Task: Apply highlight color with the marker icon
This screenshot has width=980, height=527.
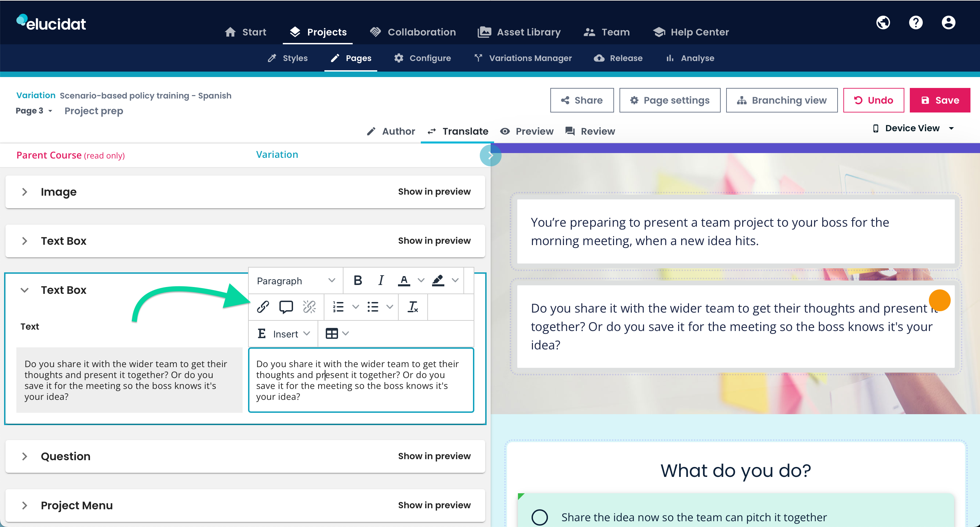Action: point(438,281)
